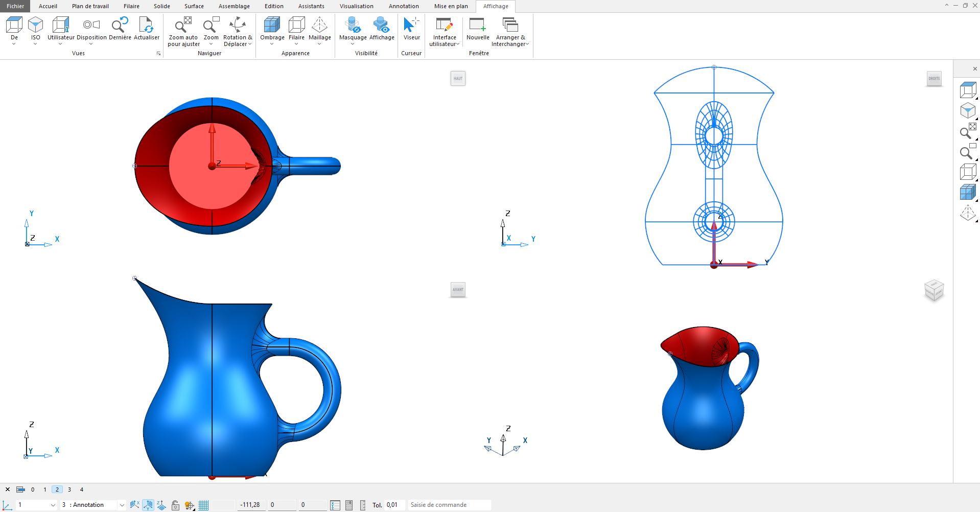Click the Saisie de commande input field

tap(449, 505)
